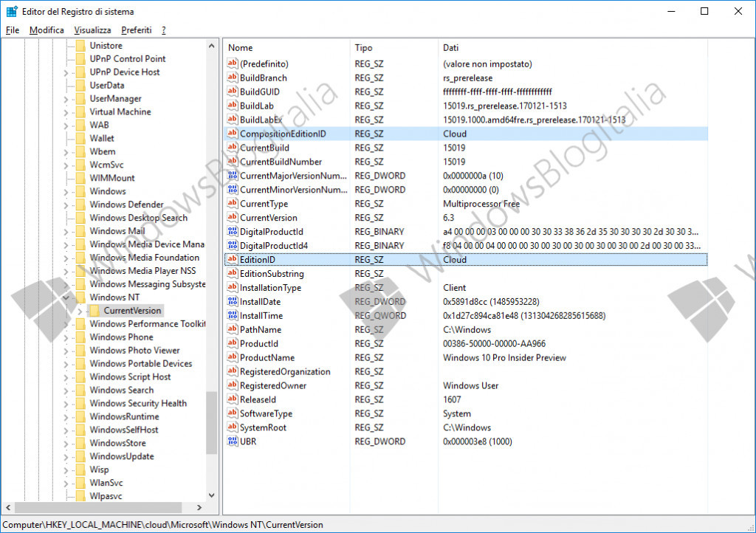The width and height of the screenshot is (756, 533).
Task: Click the registry path in status bar
Action: pyautogui.click(x=162, y=524)
